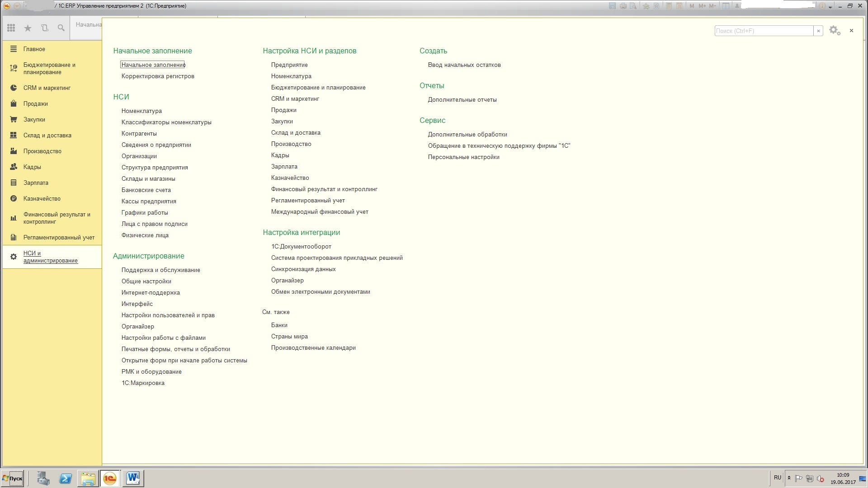Open menu settings gear beside the search box
This screenshot has height=488, width=868.
click(835, 31)
